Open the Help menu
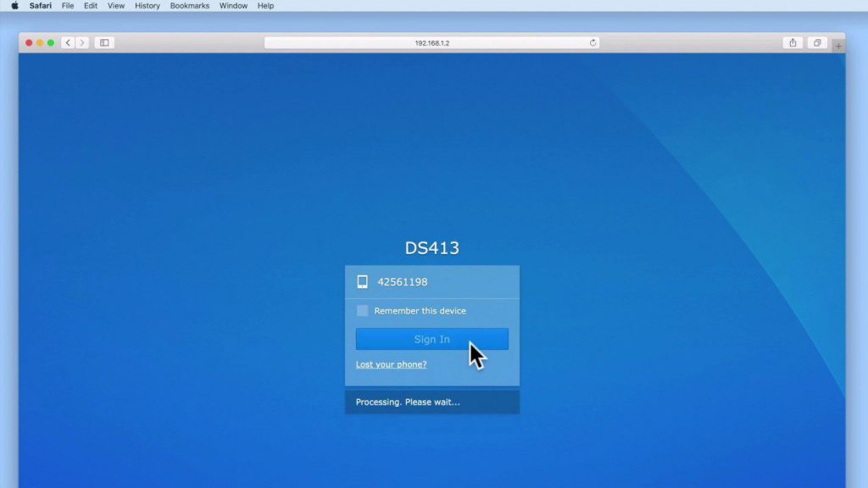This screenshot has height=488, width=868. [x=265, y=6]
